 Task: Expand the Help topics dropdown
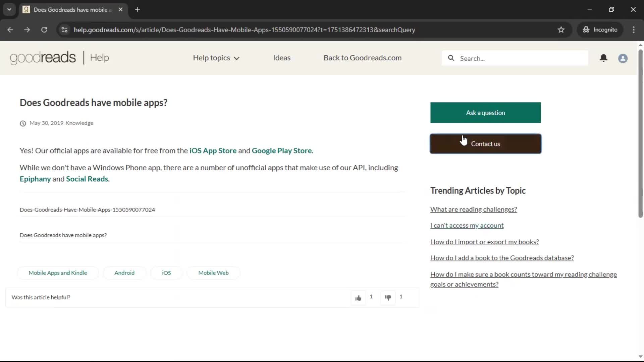tap(216, 58)
